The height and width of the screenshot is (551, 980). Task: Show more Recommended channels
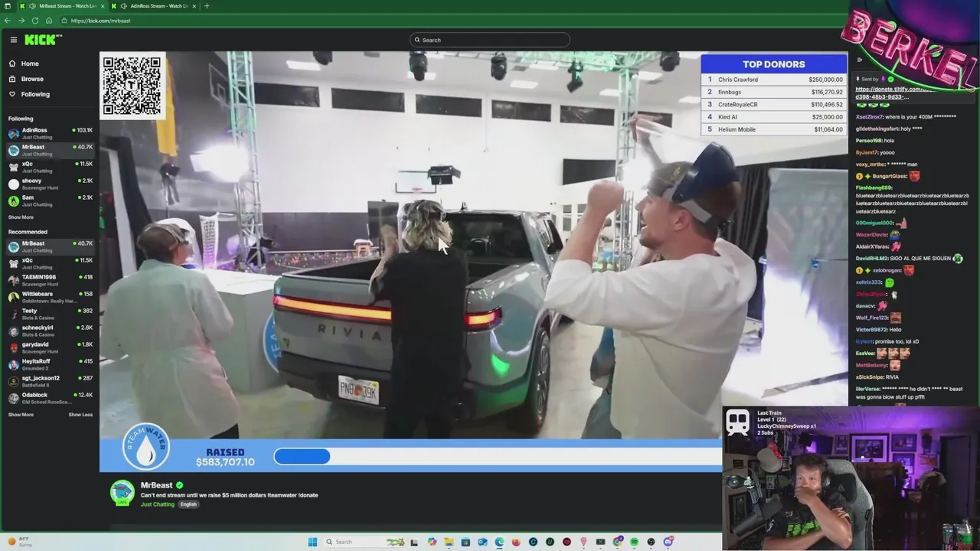[21, 415]
